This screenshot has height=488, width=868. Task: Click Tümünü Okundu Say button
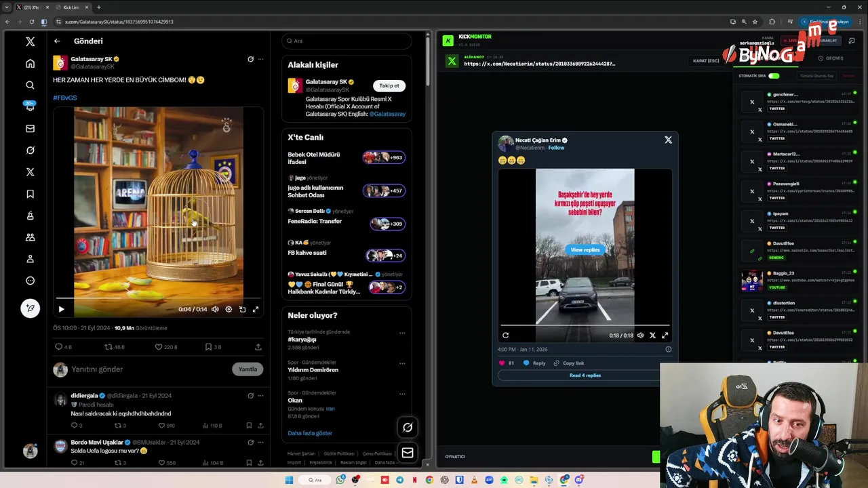[817, 76]
